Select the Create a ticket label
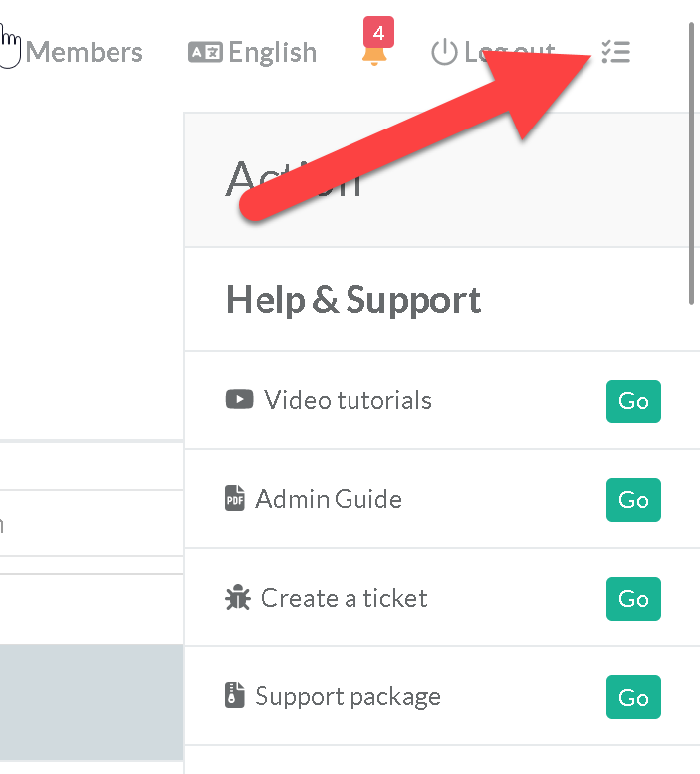This screenshot has width=700, height=774. [x=344, y=598]
